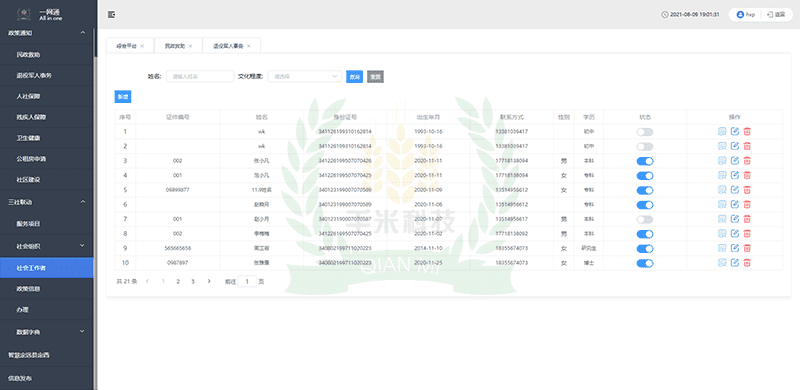Delete row 5 record 09899877
Viewport: 800px width, 390px height.
tap(747, 190)
